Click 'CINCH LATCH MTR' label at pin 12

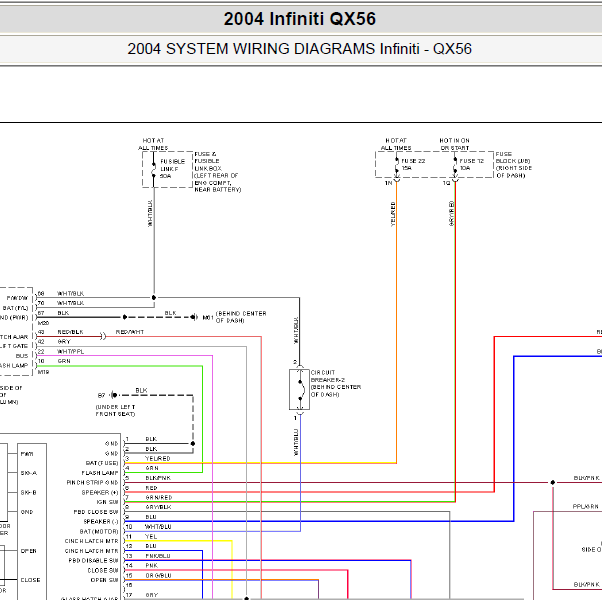click(x=91, y=551)
